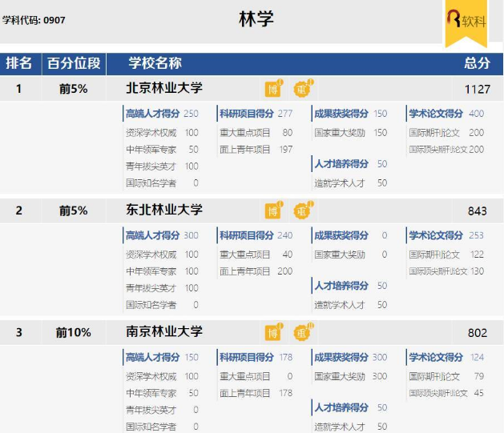Open 东北林业大学 school name

[x=164, y=210]
